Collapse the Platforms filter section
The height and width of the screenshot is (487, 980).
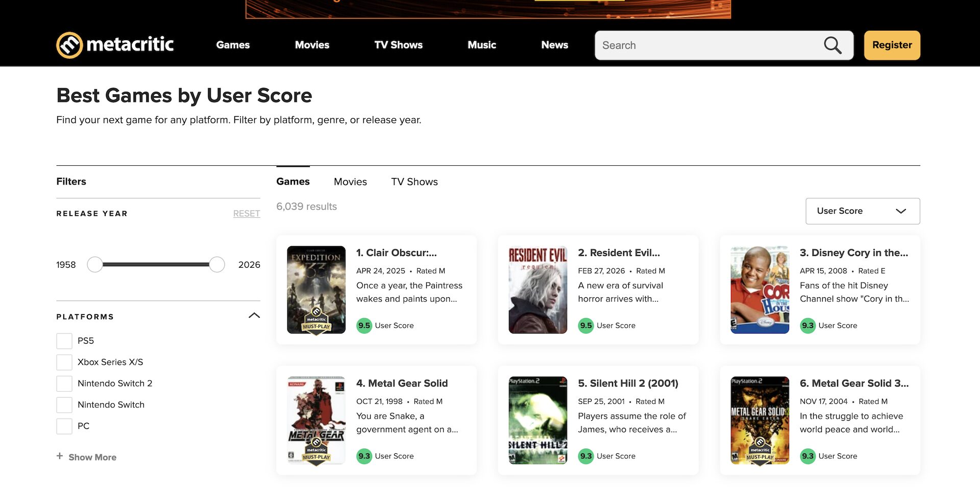pos(254,316)
